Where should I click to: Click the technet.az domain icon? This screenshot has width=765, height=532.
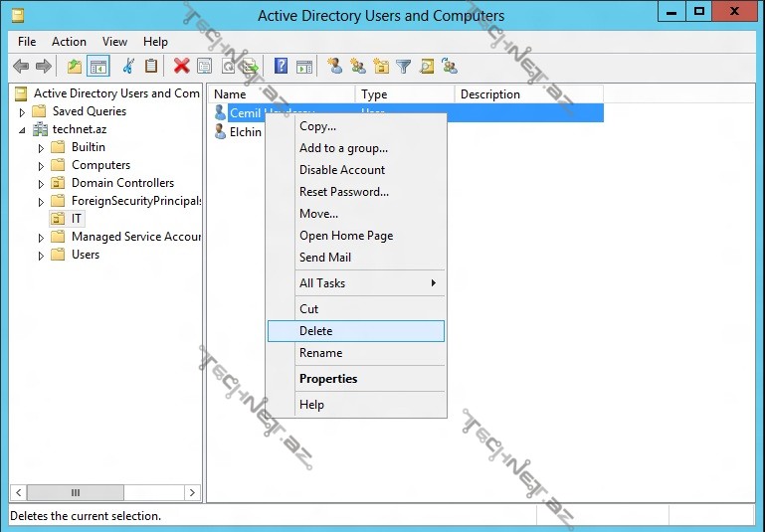point(40,129)
